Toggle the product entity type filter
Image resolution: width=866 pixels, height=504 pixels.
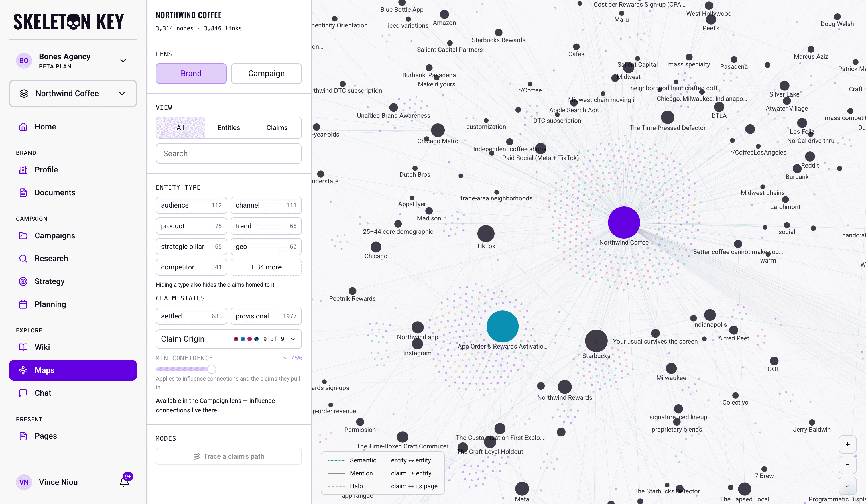click(191, 226)
